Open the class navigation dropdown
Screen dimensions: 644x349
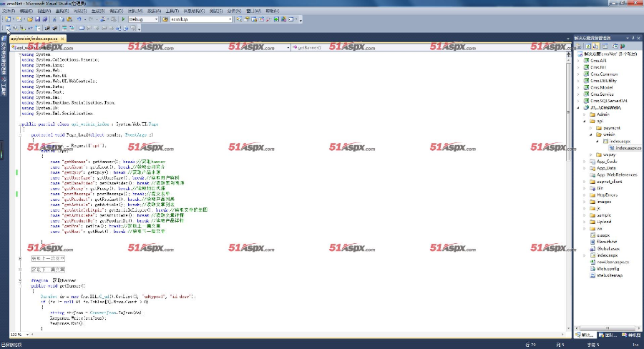[x=288, y=48]
